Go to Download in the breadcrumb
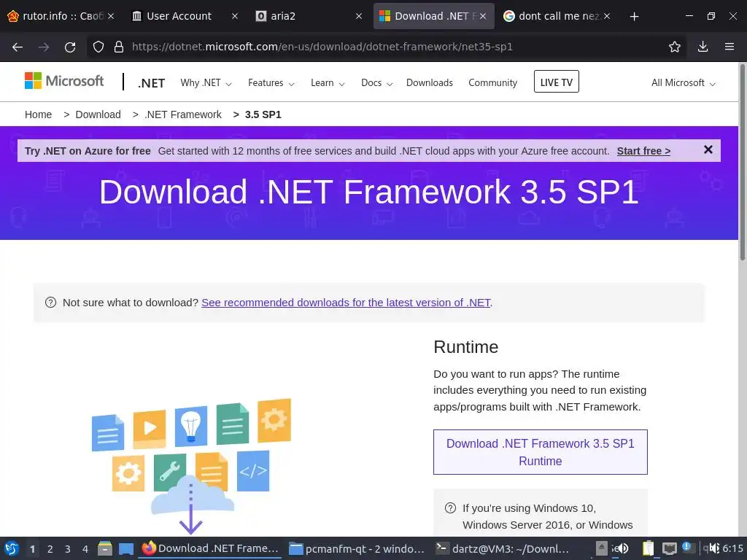Screen dimensions: 747x560 coord(98,114)
